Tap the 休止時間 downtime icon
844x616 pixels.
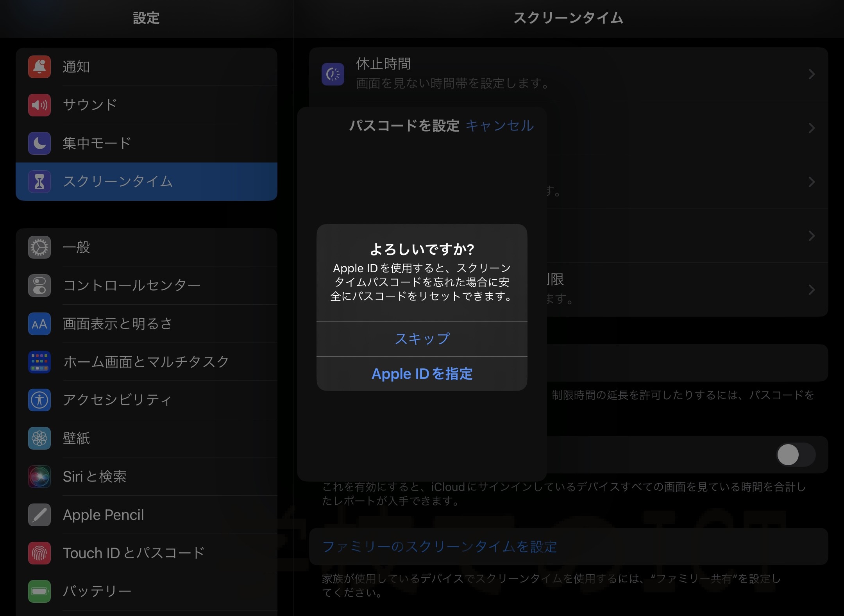333,74
